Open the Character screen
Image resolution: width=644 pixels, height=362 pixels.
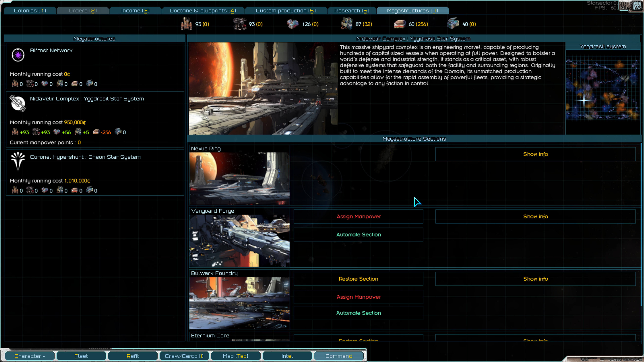30,356
